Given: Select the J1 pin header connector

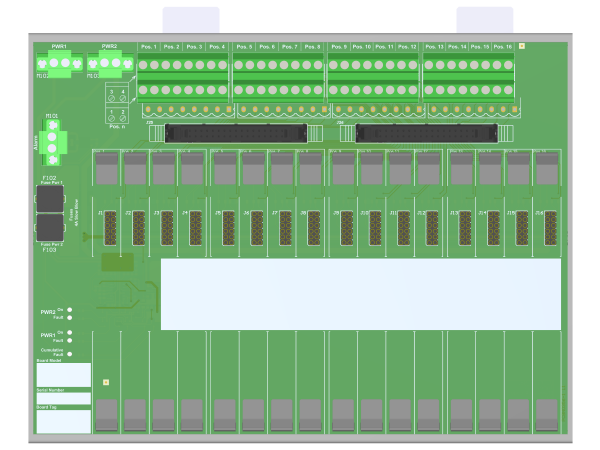Looking at the screenshot, I should (x=109, y=229).
